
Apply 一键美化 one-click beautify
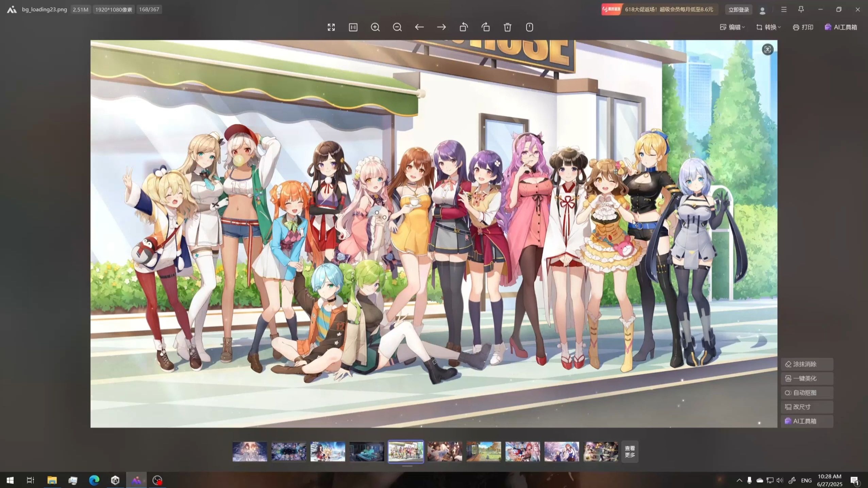pos(807,378)
